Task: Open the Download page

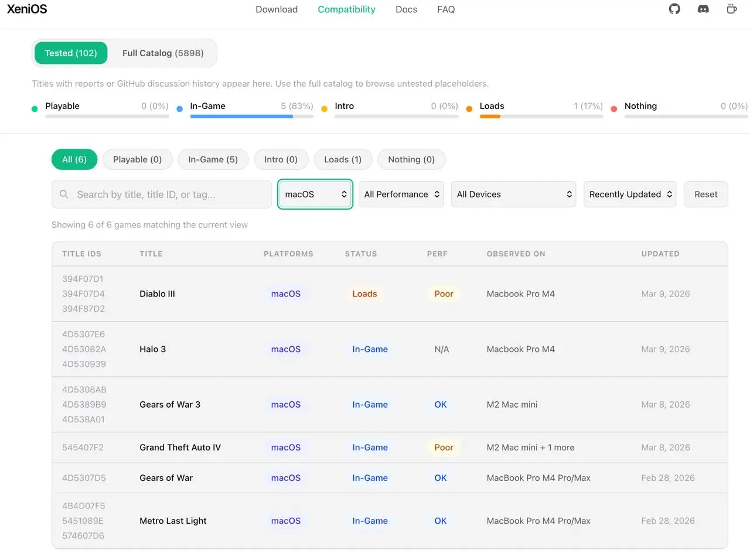Action: pos(277,9)
